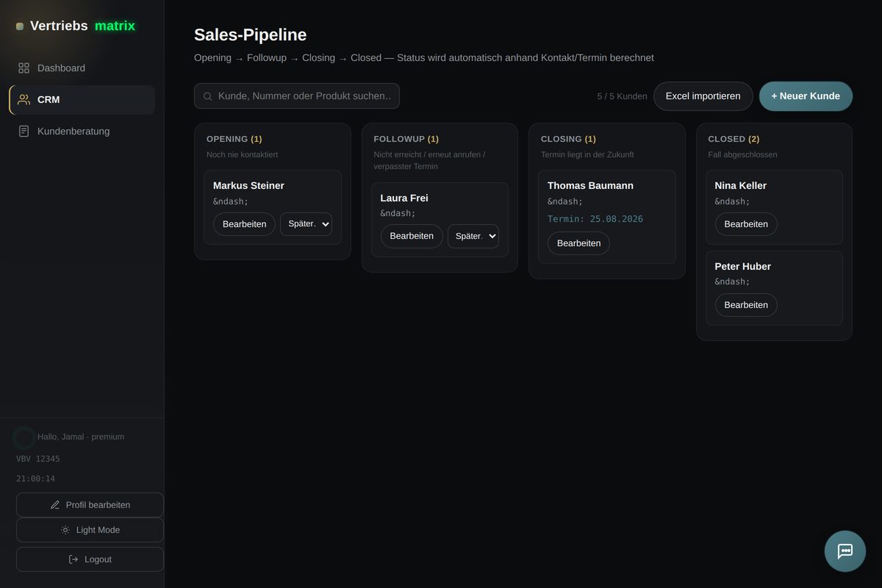This screenshot has height=588, width=882.
Task: Click the Profil bearbeiten button
Action: [90, 505]
